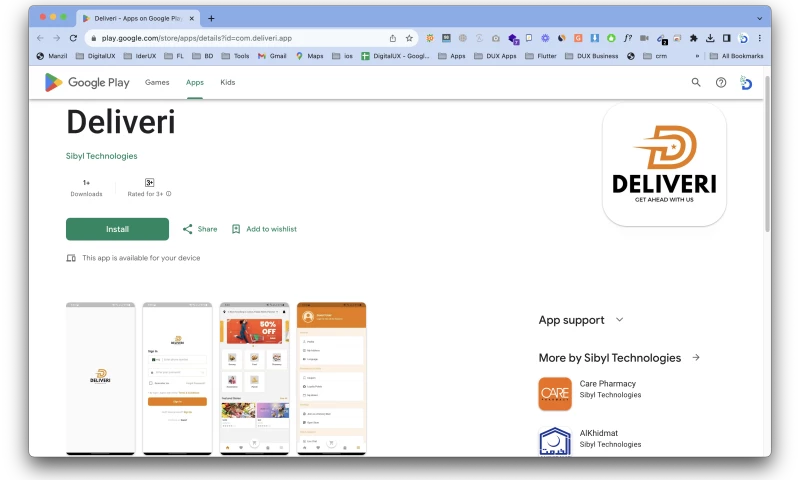Viewport: 800px width, 480px height.
Task: Open the sign-in screen screenshot thumbnail
Action: click(177, 378)
